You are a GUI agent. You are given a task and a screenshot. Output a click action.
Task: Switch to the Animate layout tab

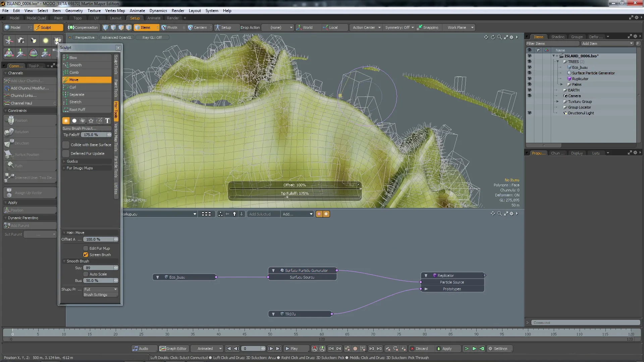pos(154,18)
